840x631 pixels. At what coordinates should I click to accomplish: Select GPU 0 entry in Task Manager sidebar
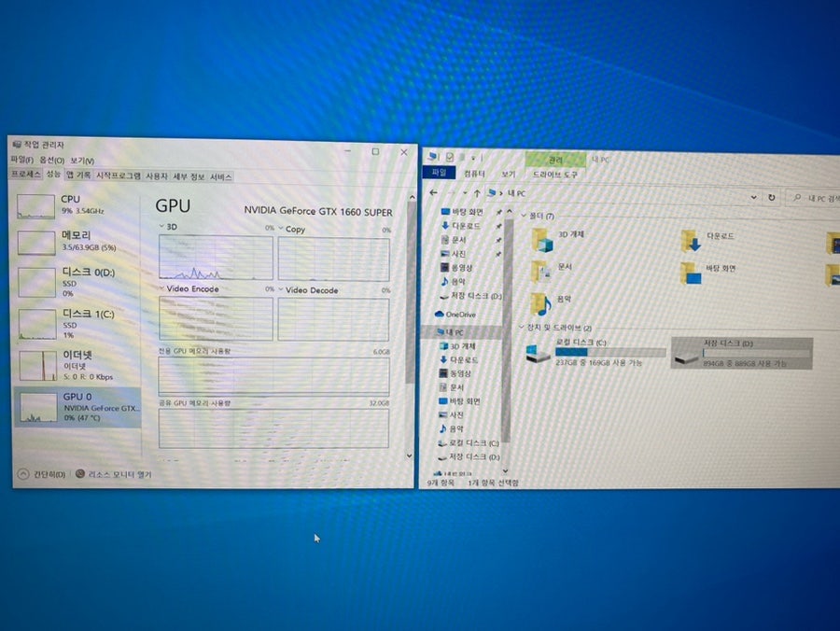[x=77, y=407]
